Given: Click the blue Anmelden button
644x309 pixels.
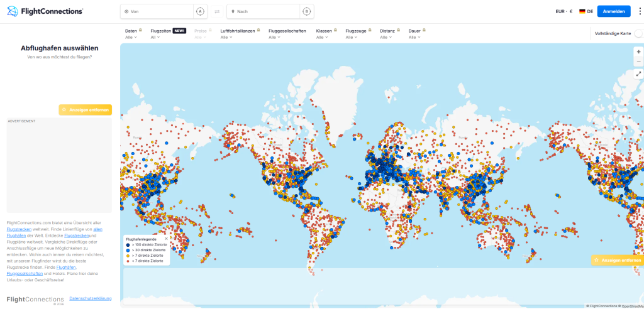Looking at the screenshot, I should coord(613,11).
